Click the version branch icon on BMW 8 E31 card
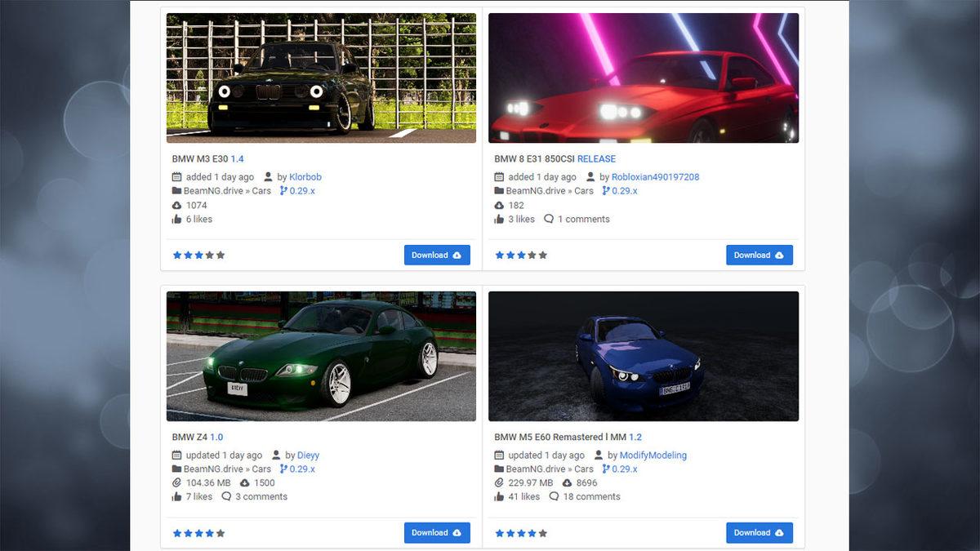 [606, 190]
